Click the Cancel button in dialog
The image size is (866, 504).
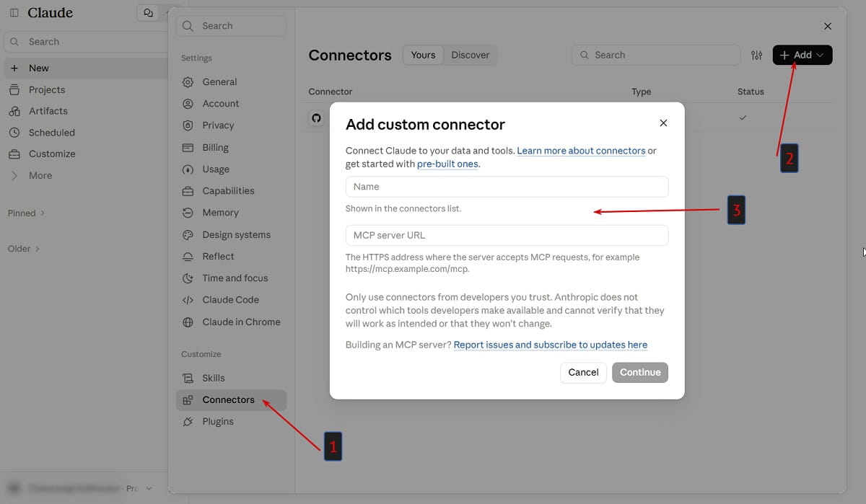tap(583, 372)
